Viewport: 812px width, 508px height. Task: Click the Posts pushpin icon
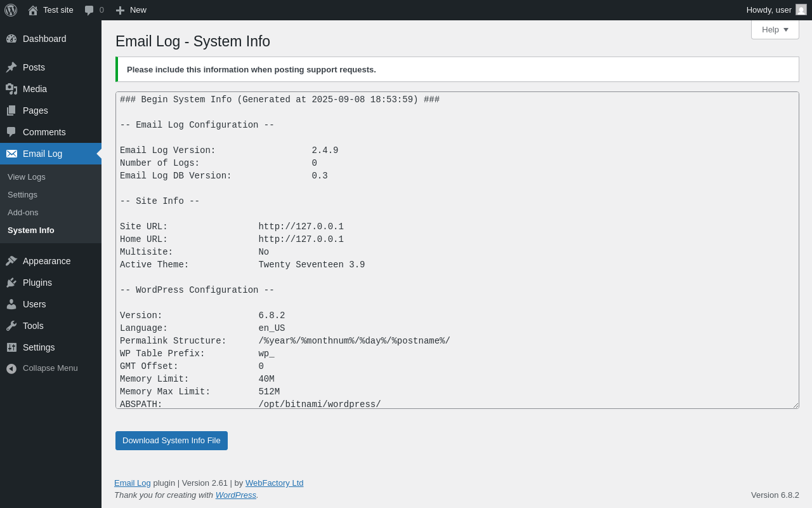tap(11, 67)
